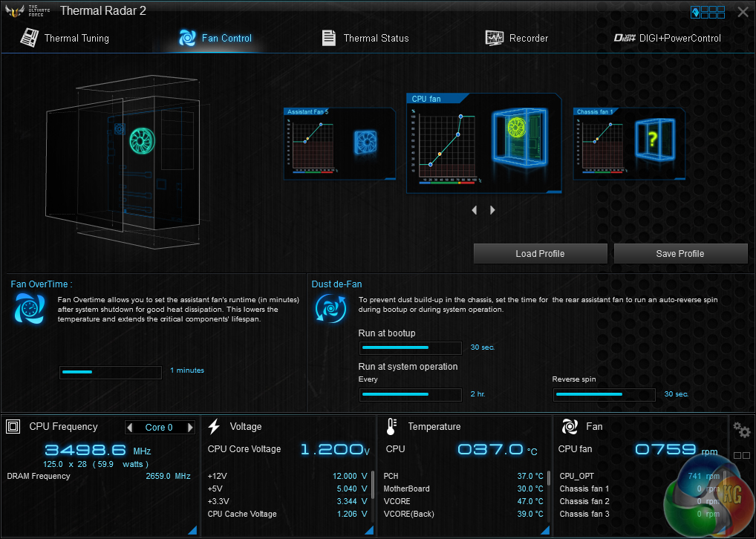Click the Thermal Status document icon

pos(329,38)
